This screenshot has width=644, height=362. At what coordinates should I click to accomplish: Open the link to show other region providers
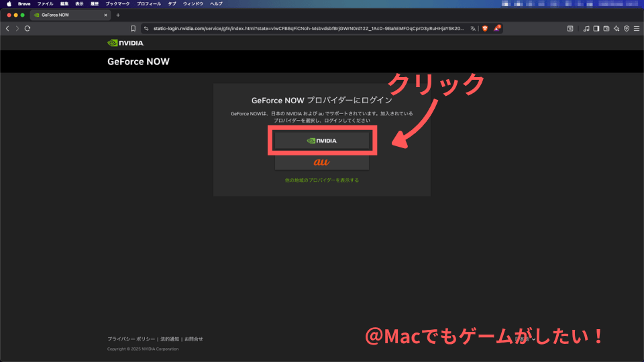pyautogui.click(x=322, y=180)
